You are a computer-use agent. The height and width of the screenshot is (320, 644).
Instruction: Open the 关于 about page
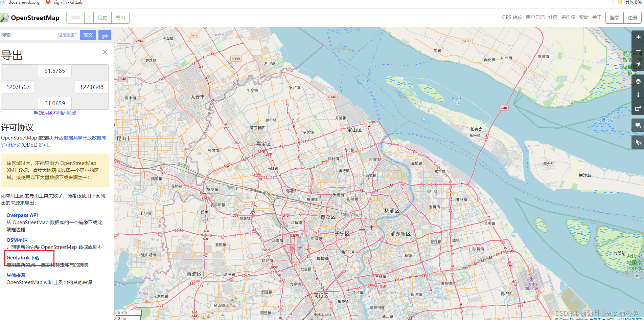597,17
